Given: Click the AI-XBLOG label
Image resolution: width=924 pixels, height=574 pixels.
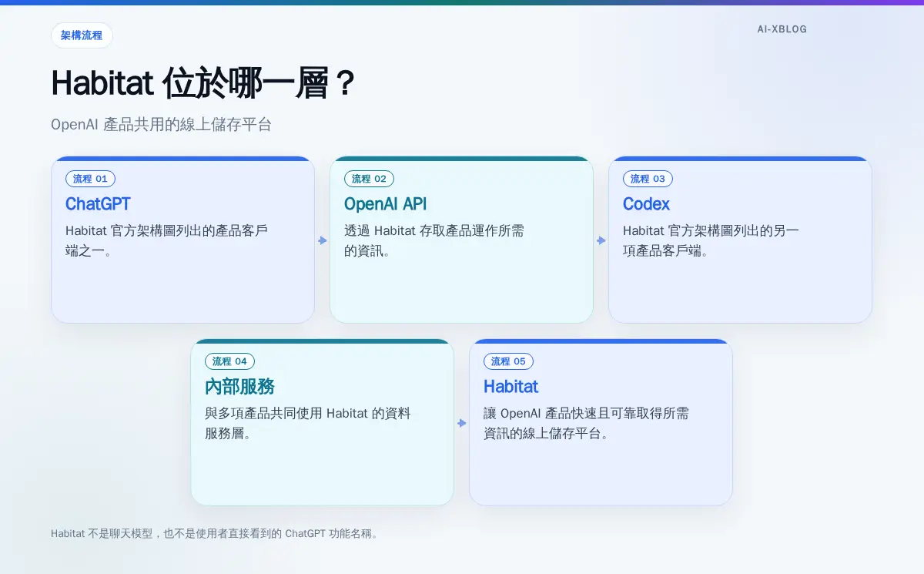Looking at the screenshot, I should (x=782, y=29).
